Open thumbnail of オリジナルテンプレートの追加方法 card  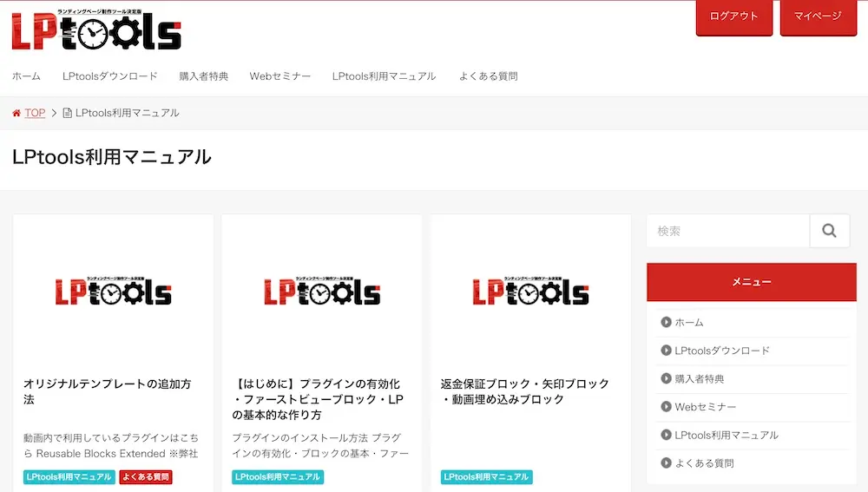[x=113, y=291]
